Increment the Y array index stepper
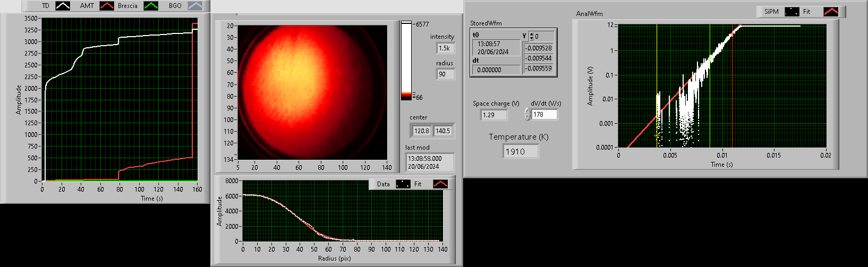The width and height of the screenshot is (868, 267). (x=531, y=34)
